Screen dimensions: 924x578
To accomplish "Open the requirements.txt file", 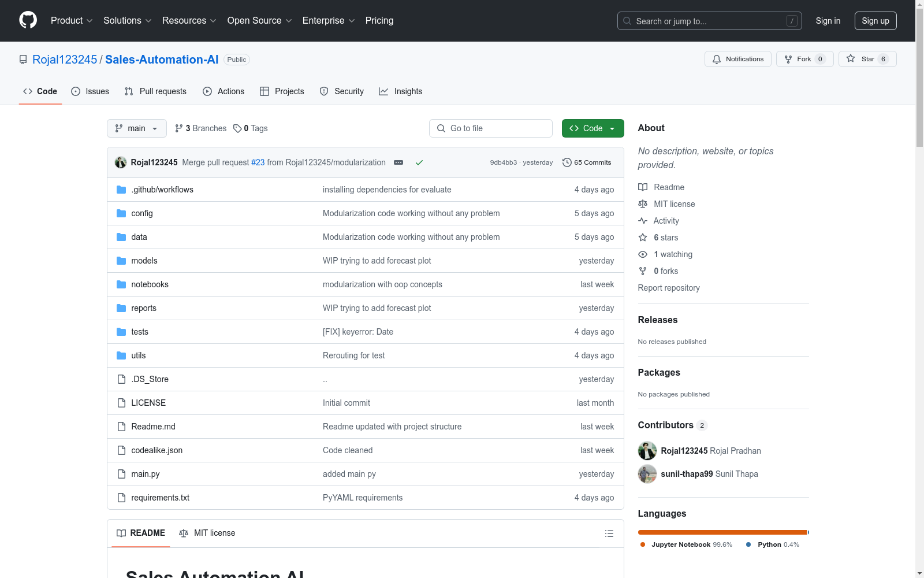I will [161, 498].
